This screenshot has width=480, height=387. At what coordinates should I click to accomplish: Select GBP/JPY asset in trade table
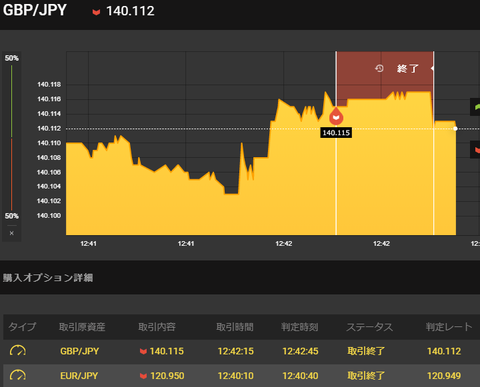tap(80, 351)
